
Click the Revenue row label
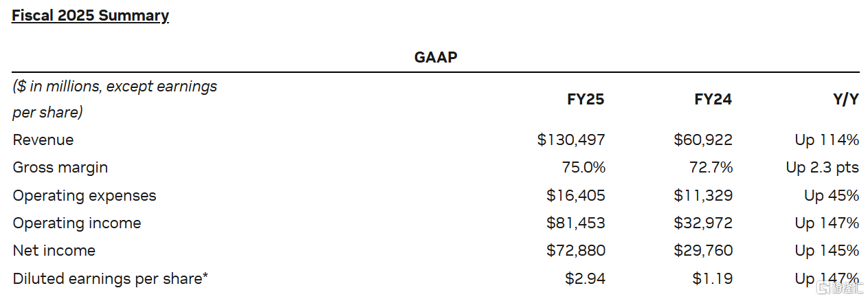[43, 140]
